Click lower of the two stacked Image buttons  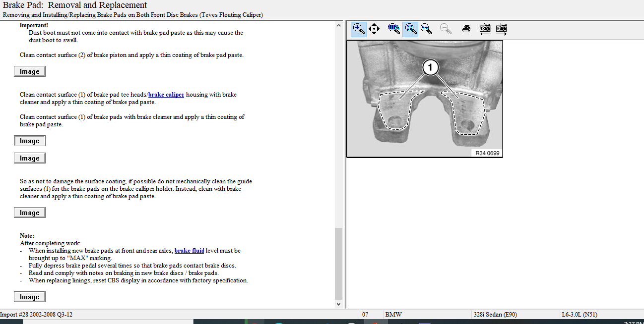[30, 159]
